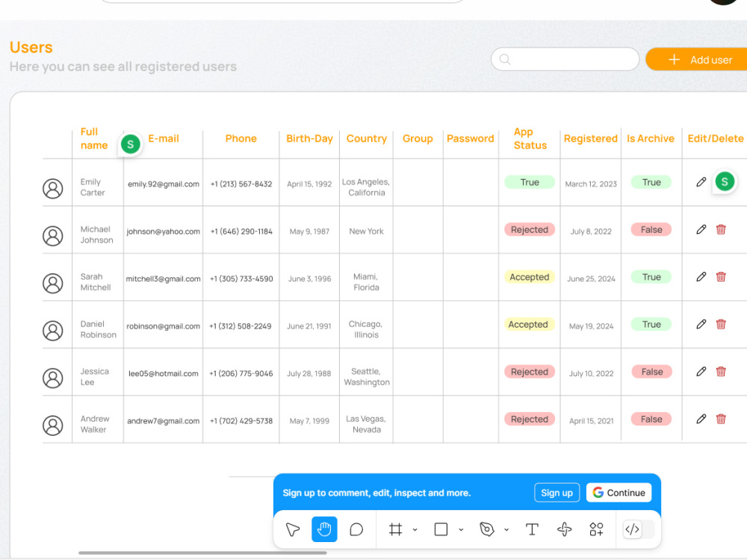Click the Is Archive column header
This screenshot has width=747, height=560.
(x=651, y=139)
